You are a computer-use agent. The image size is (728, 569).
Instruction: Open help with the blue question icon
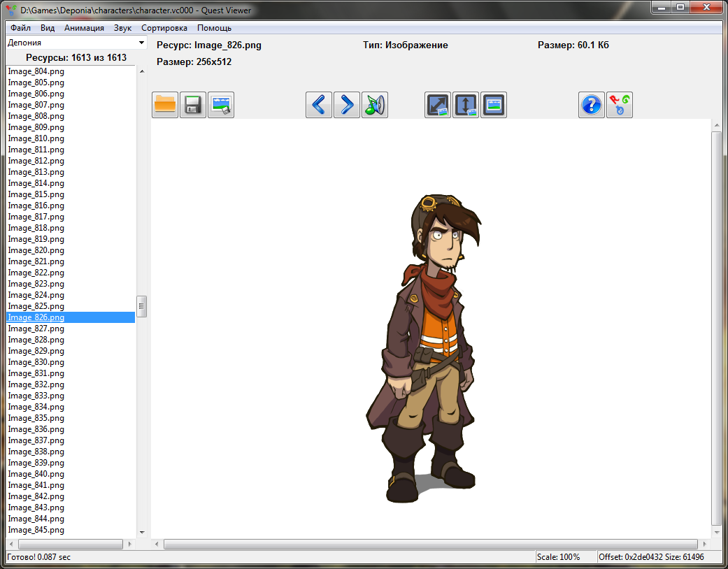click(x=592, y=105)
